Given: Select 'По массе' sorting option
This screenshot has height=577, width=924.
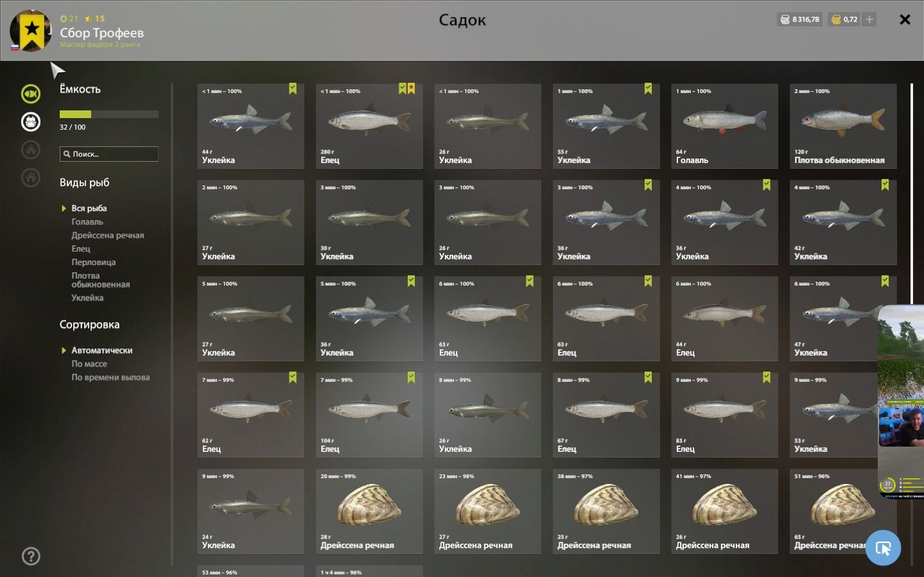Looking at the screenshot, I should pyautogui.click(x=89, y=364).
